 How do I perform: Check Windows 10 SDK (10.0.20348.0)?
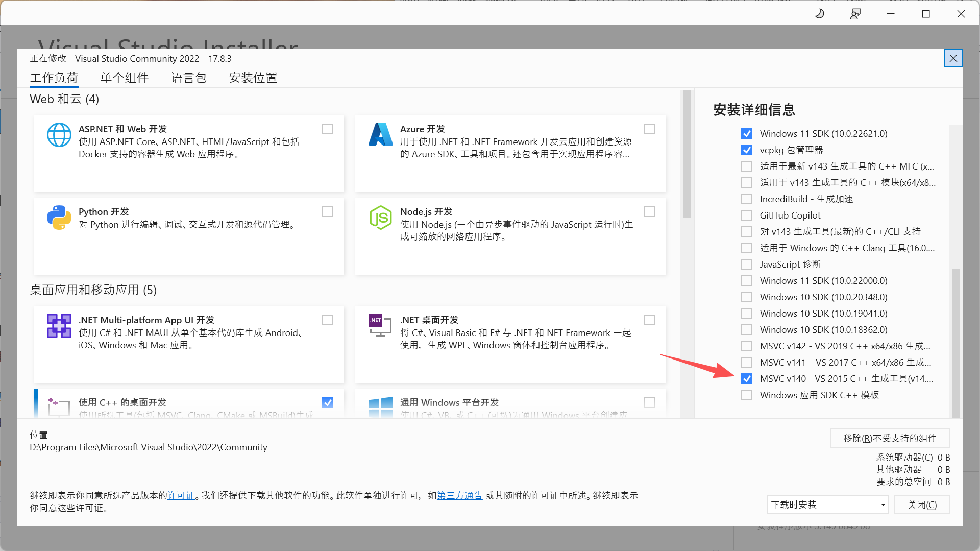click(747, 297)
